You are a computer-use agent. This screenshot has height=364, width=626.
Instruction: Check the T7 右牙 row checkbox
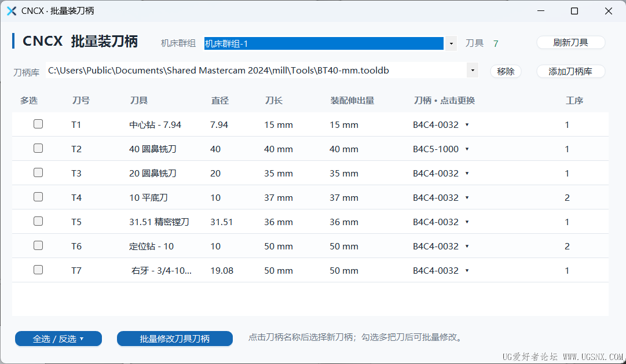[x=38, y=270]
